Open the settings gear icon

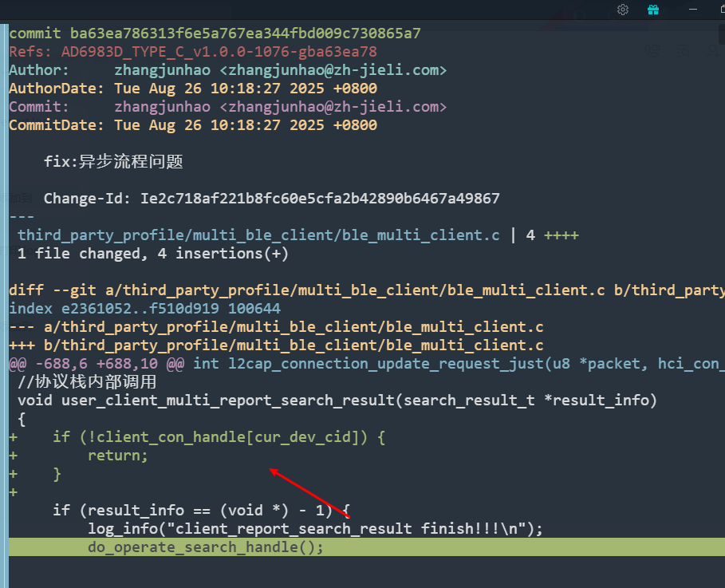point(623,10)
